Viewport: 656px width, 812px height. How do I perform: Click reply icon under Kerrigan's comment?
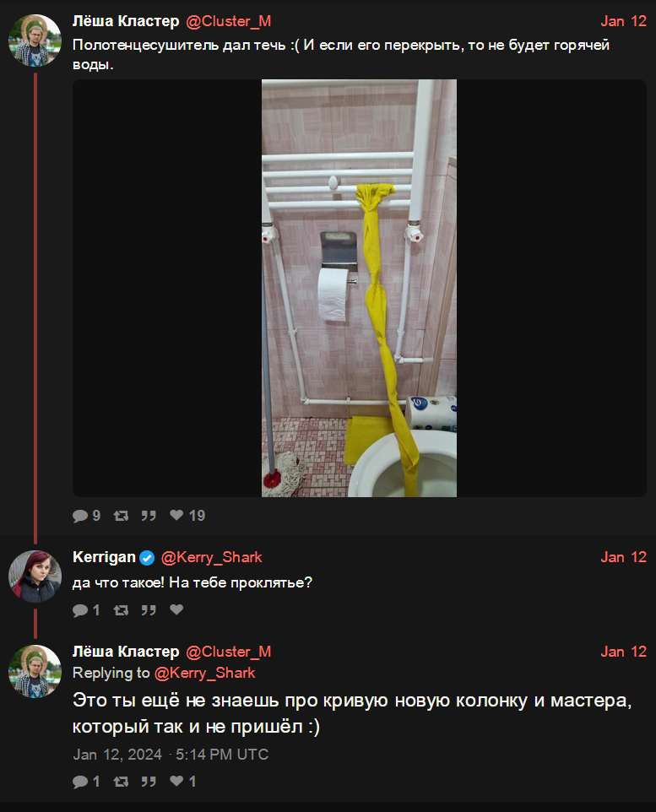point(80,610)
